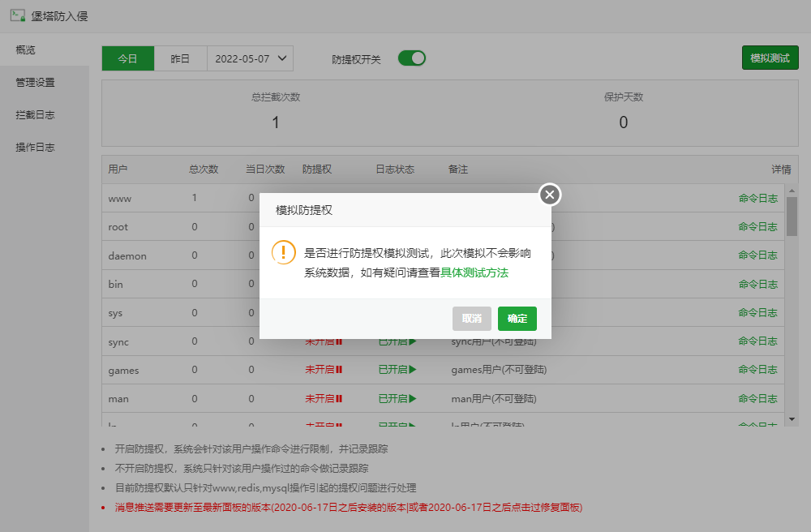Toggle 已开启 log status for sync user

[x=397, y=342]
